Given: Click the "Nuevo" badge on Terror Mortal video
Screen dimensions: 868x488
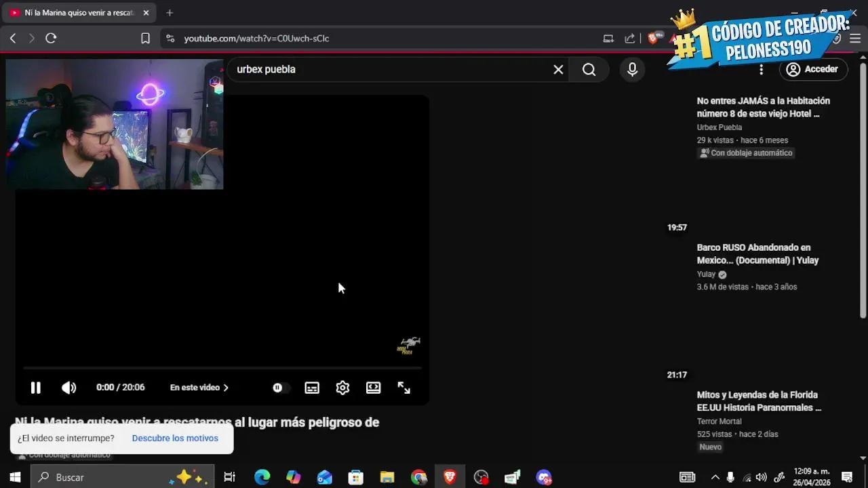Looking at the screenshot, I should coord(711,447).
